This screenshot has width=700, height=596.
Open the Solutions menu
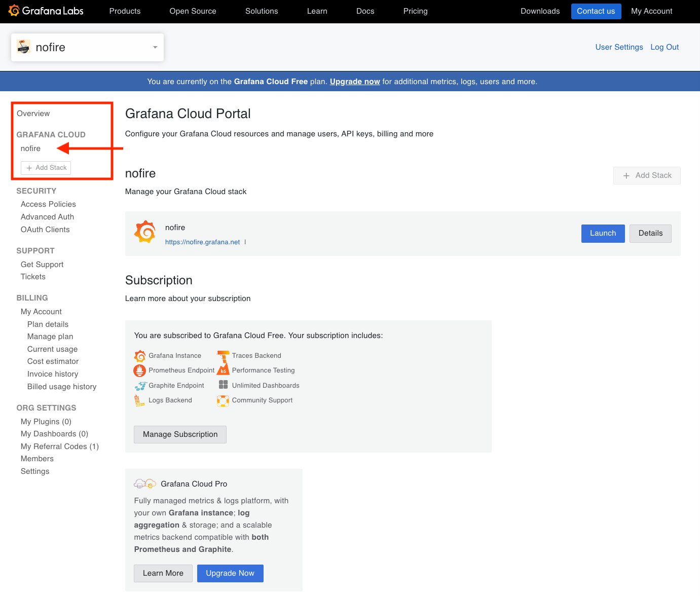(262, 11)
